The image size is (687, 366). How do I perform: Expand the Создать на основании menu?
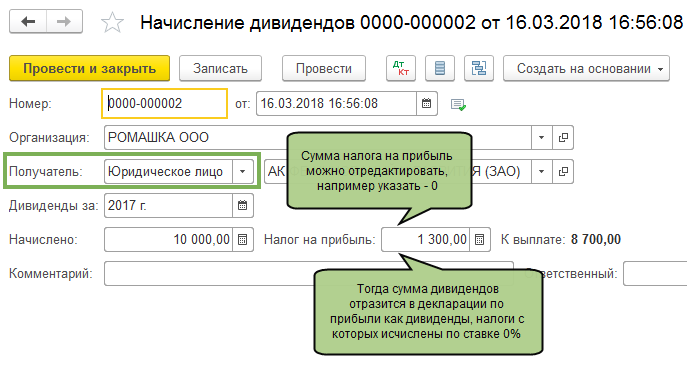coord(586,68)
